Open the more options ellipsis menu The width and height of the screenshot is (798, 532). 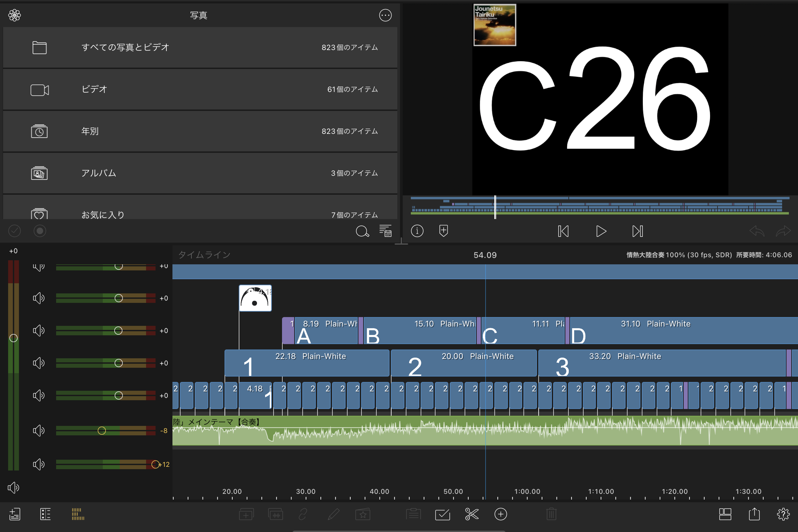click(x=385, y=15)
